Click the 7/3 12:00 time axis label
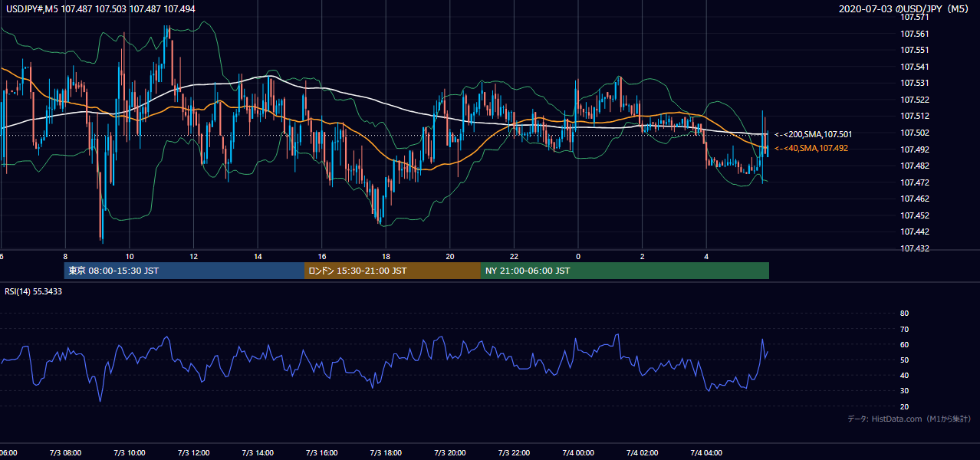Image resolution: width=980 pixels, height=460 pixels. [193, 453]
